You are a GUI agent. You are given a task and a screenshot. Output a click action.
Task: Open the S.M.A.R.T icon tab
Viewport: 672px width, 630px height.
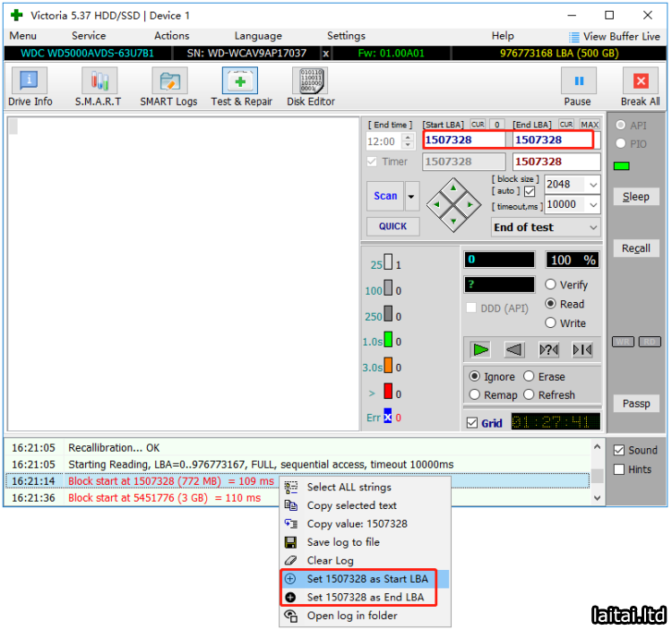(x=99, y=87)
